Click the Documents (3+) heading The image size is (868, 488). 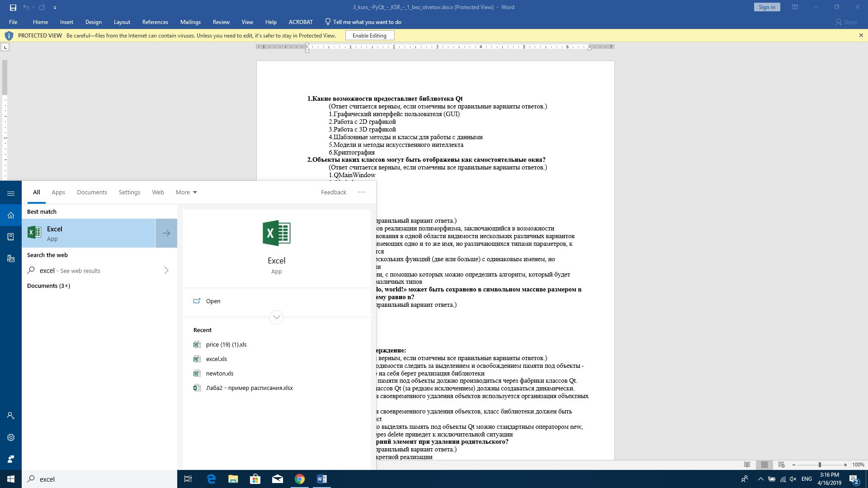pos(48,286)
